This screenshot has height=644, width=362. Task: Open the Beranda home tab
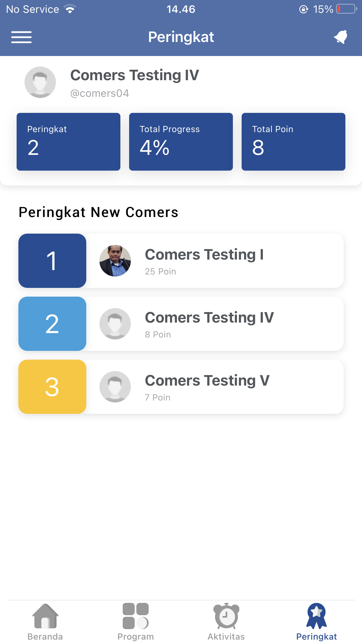pos(45,622)
